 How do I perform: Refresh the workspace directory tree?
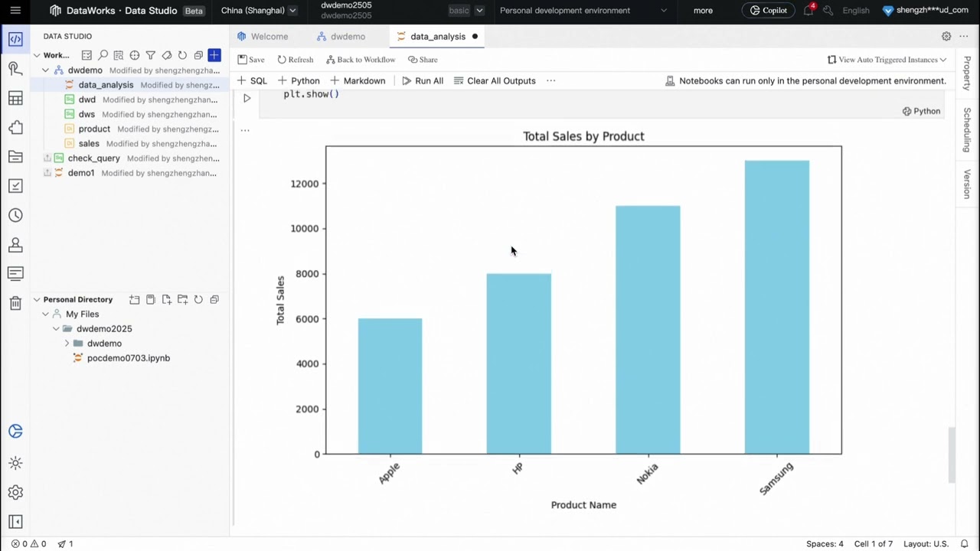(x=182, y=55)
